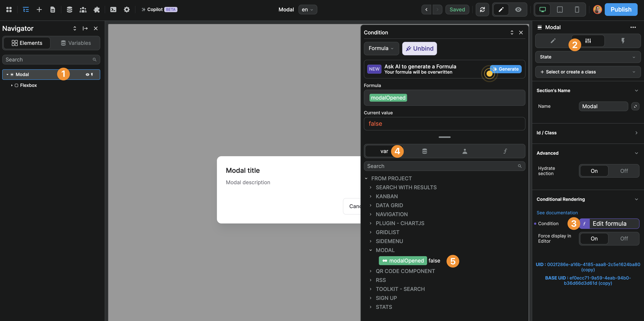Open the Plugins puzzle piece icon
This screenshot has height=321, width=644.
tap(96, 10)
